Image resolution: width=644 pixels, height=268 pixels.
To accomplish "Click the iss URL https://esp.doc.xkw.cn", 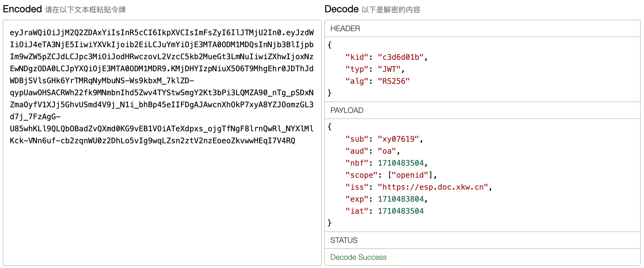I will coord(433,187).
